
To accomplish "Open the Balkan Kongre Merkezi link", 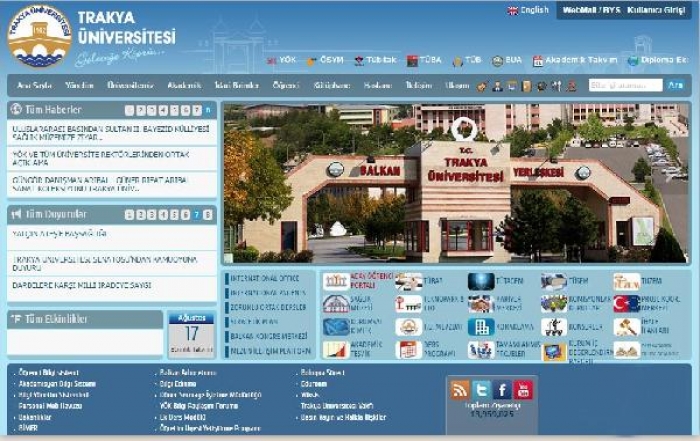I will point(268,336).
